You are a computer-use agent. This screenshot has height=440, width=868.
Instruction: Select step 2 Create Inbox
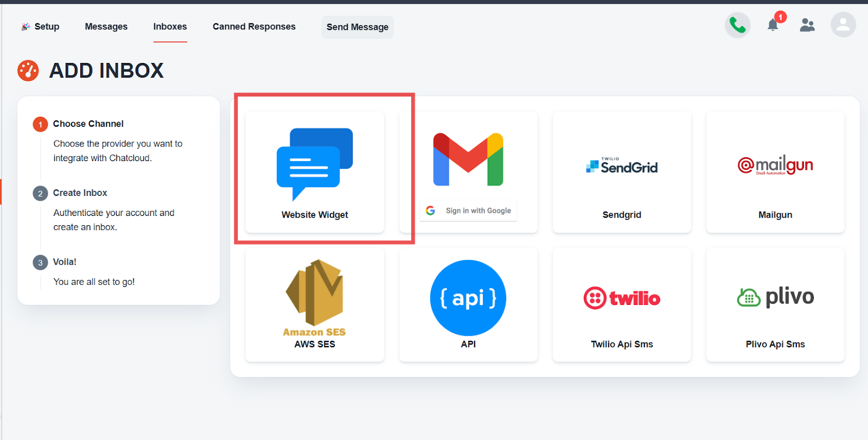(80, 193)
